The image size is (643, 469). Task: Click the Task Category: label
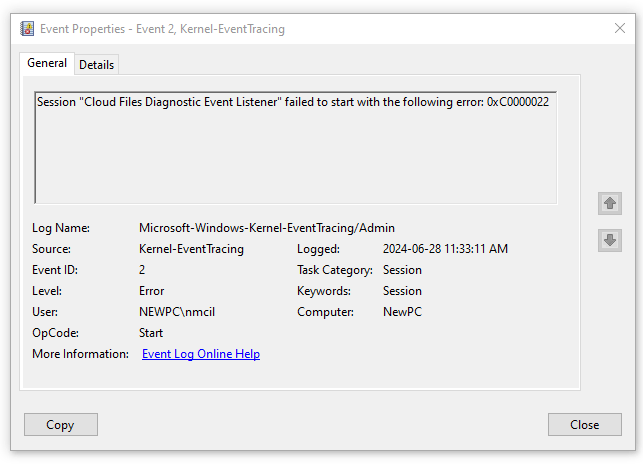pyautogui.click(x=335, y=270)
